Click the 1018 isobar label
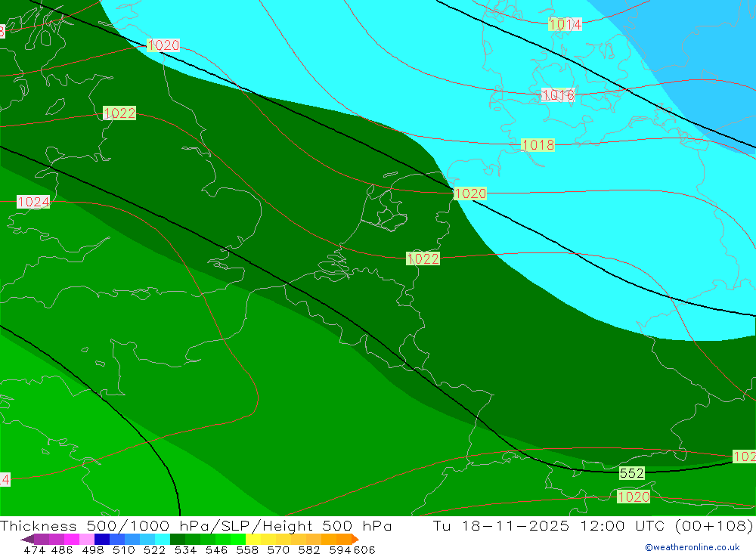This screenshot has width=756, height=554. 538,144
